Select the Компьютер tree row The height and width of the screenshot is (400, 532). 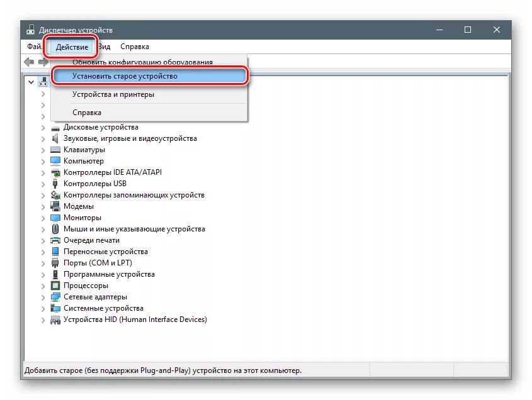(x=84, y=161)
